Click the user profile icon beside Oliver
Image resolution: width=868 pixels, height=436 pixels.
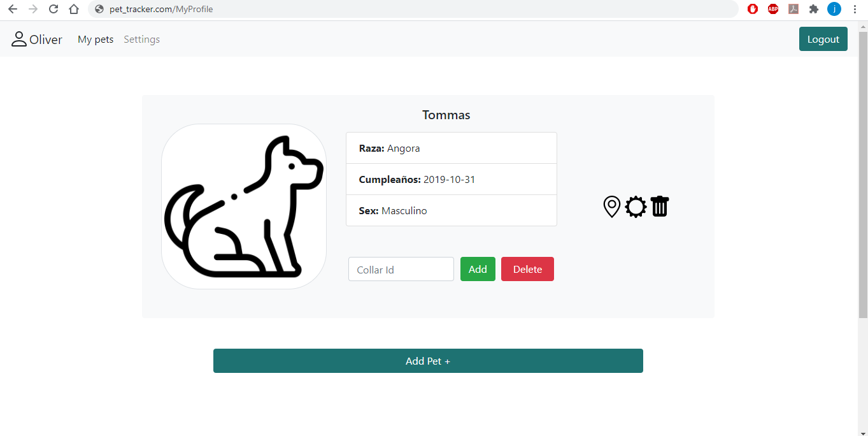[x=18, y=39]
